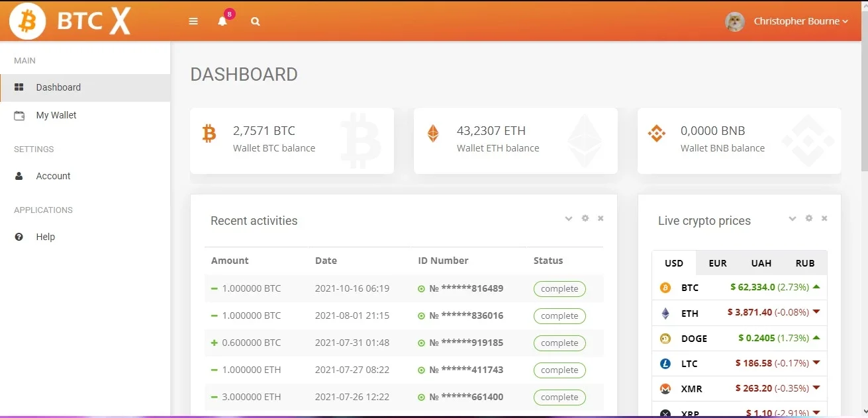
Task: Close the Recent activities panel
Action: [601, 218]
